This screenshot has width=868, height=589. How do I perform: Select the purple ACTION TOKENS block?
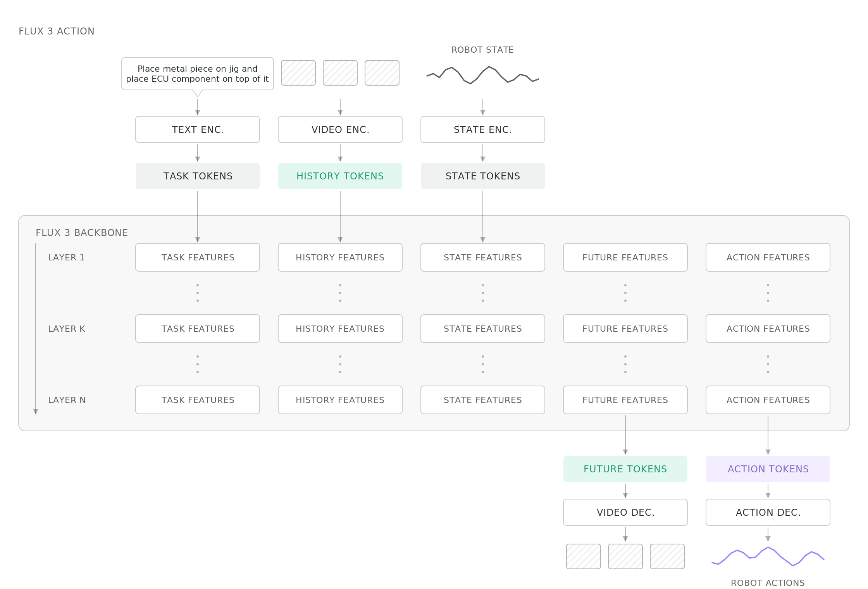tap(768, 469)
